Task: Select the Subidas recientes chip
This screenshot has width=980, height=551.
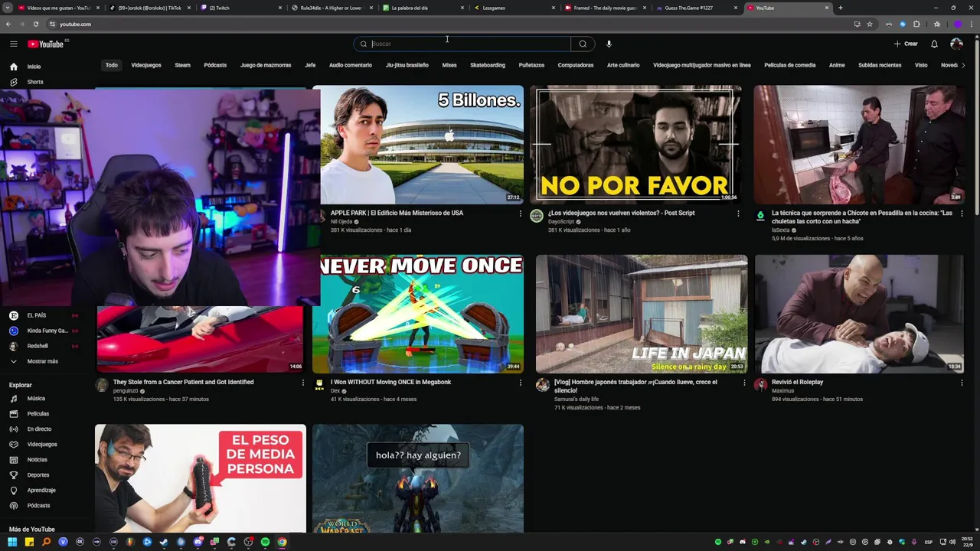Action: click(880, 65)
